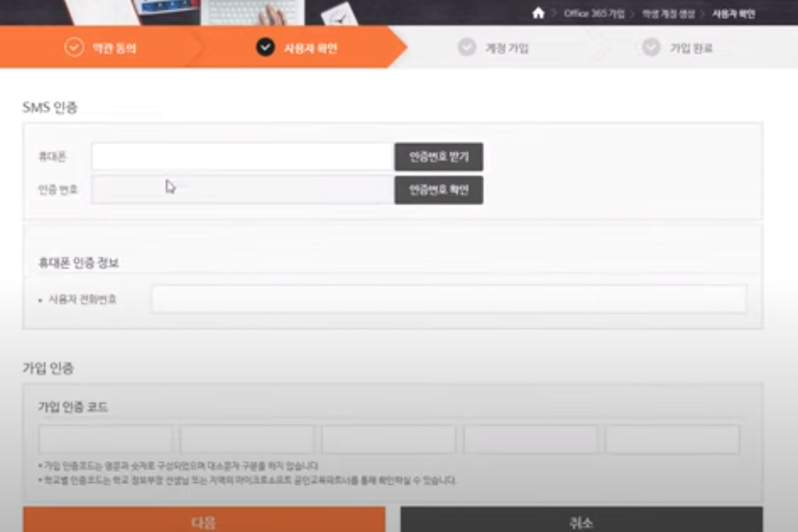Click the second 가입 인증 코드 box
This screenshot has height=532, width=798.
pyautogui.click(x=247, y=440)
